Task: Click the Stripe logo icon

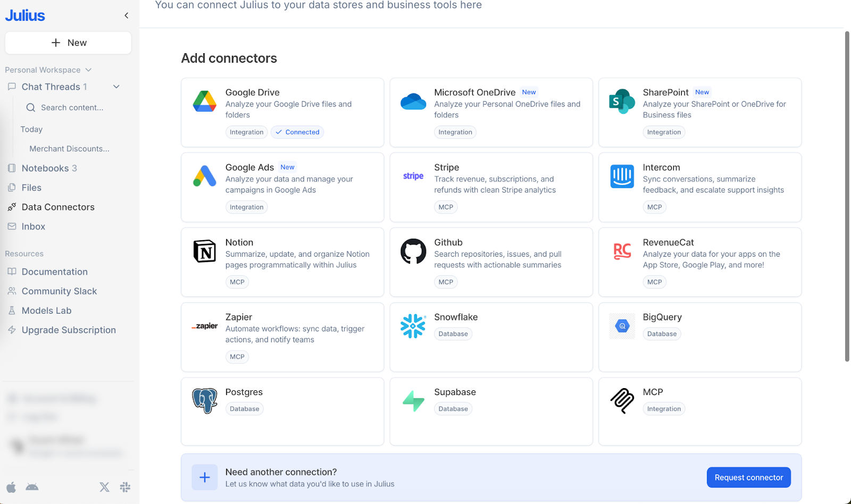Action: [x=413, y=176]
